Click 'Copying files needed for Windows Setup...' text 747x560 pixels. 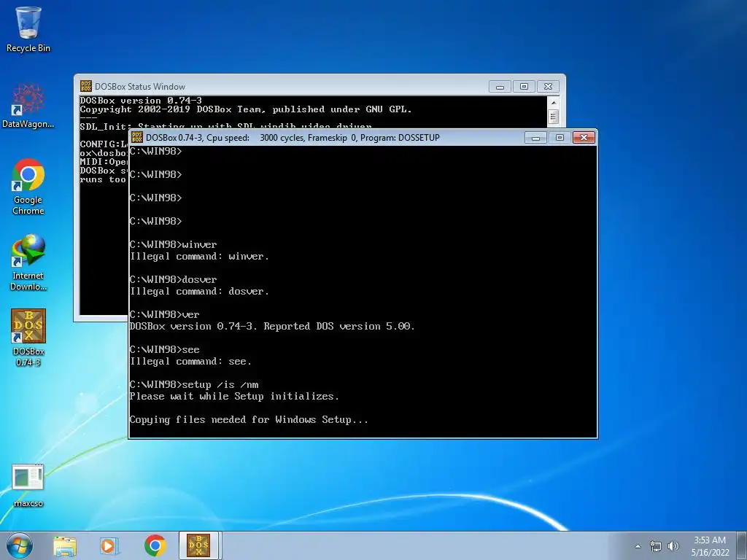pos(249,420)
